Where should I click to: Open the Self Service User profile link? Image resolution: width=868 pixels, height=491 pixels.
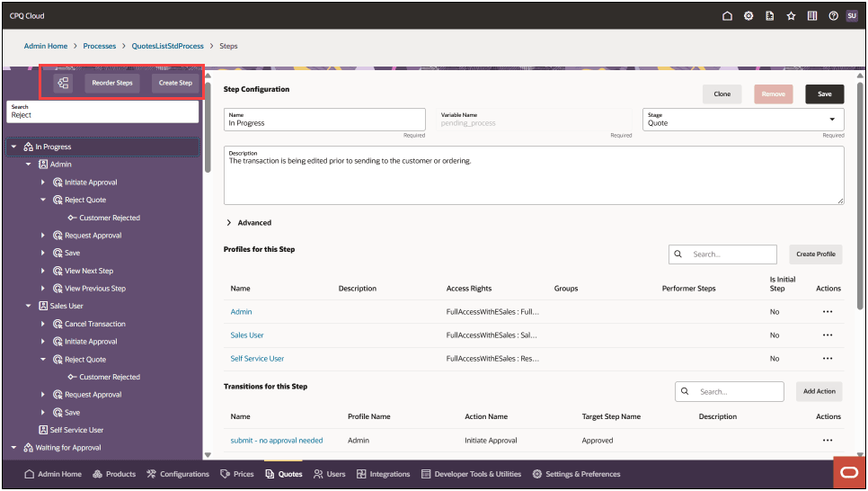(257, 359)
